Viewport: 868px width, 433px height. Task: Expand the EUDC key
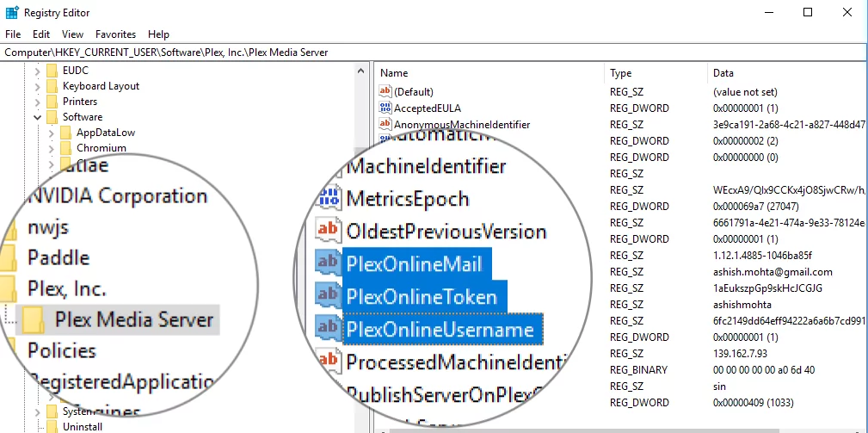(37, 71)
